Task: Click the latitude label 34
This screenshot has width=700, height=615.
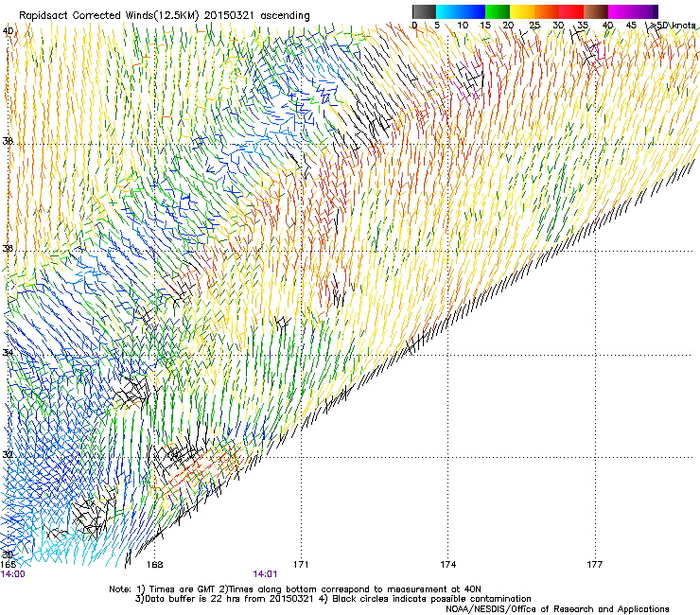Action: coord(8,353)
